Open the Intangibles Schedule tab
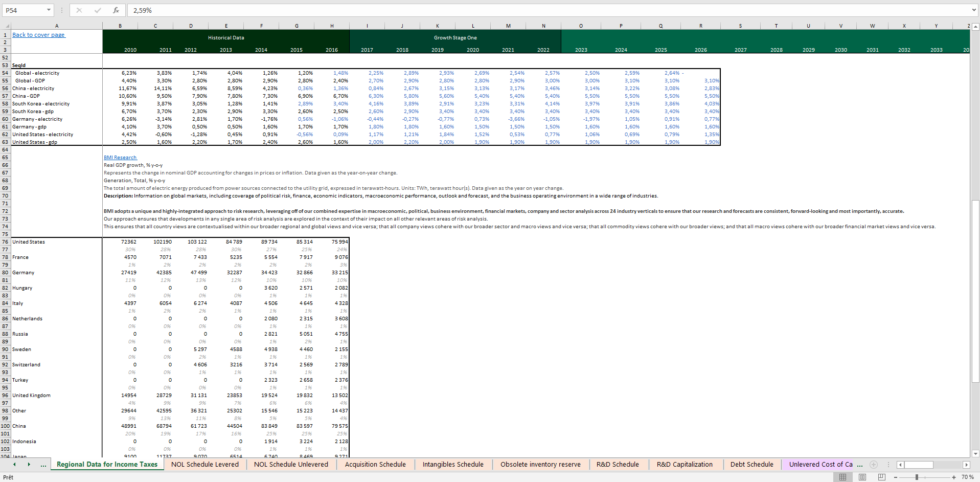 click(453, 465)
